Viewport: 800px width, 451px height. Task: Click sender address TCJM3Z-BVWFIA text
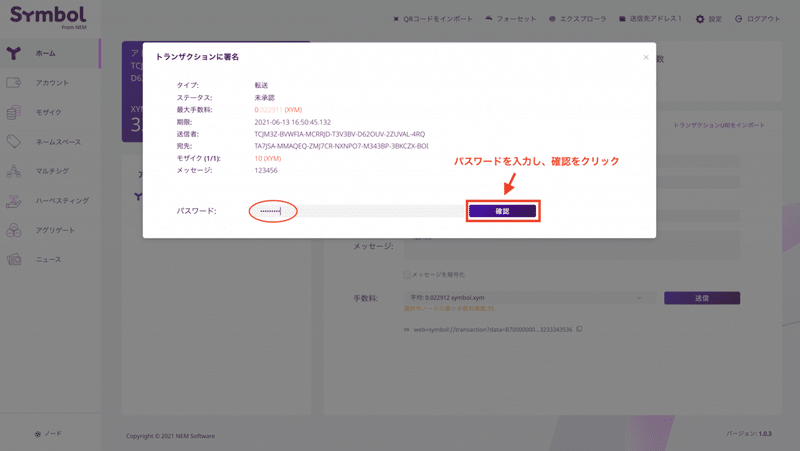tap(340, 134)
